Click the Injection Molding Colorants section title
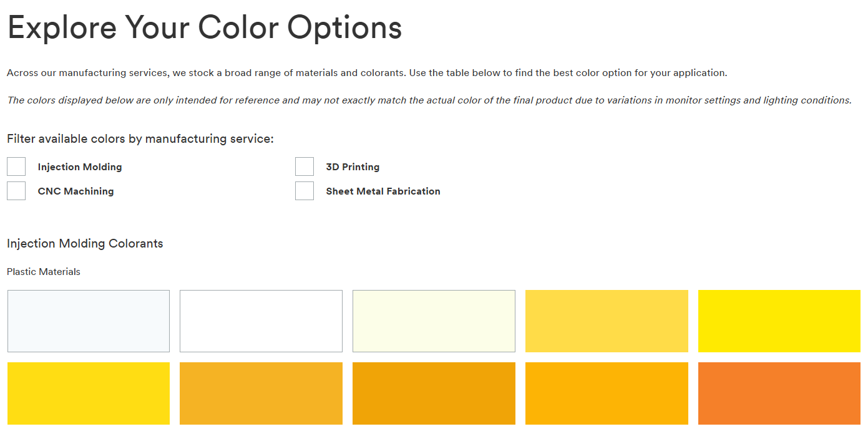868x429 pixels. pos(85,243)
